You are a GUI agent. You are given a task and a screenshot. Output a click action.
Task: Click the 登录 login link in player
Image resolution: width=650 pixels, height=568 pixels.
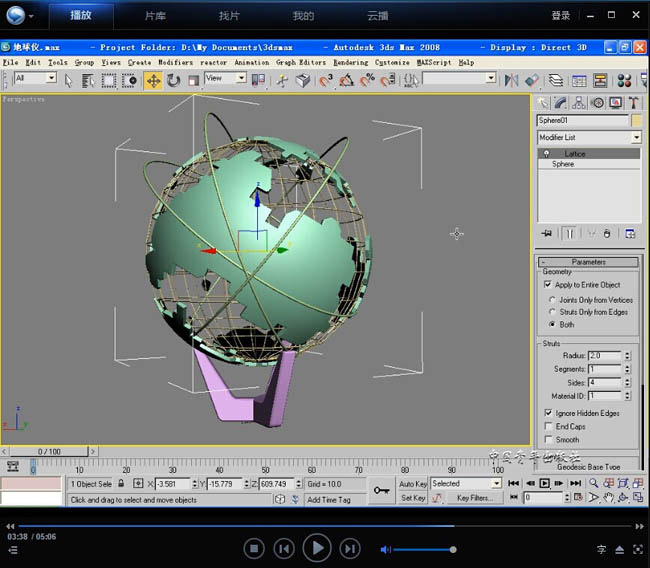point(560,16)
